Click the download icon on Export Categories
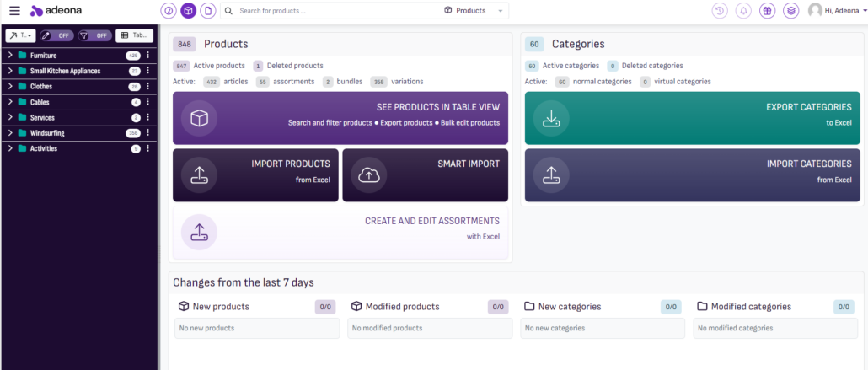 point(551,118)
